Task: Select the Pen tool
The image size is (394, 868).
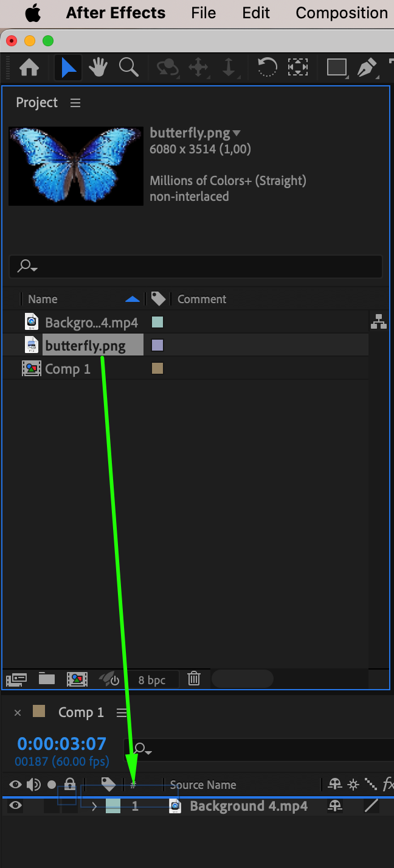Action: (367, 67)
